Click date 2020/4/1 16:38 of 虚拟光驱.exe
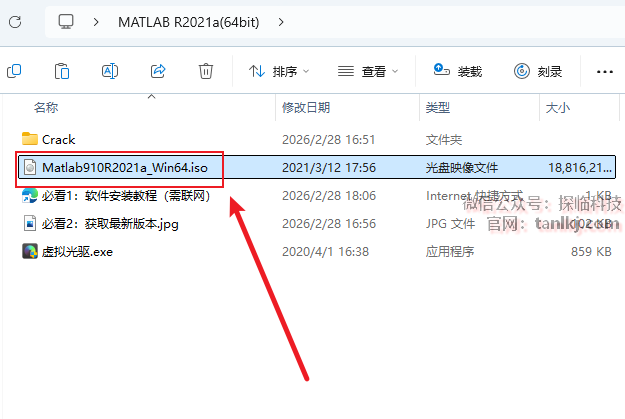 pyautogui.click(x=325, y=252)
